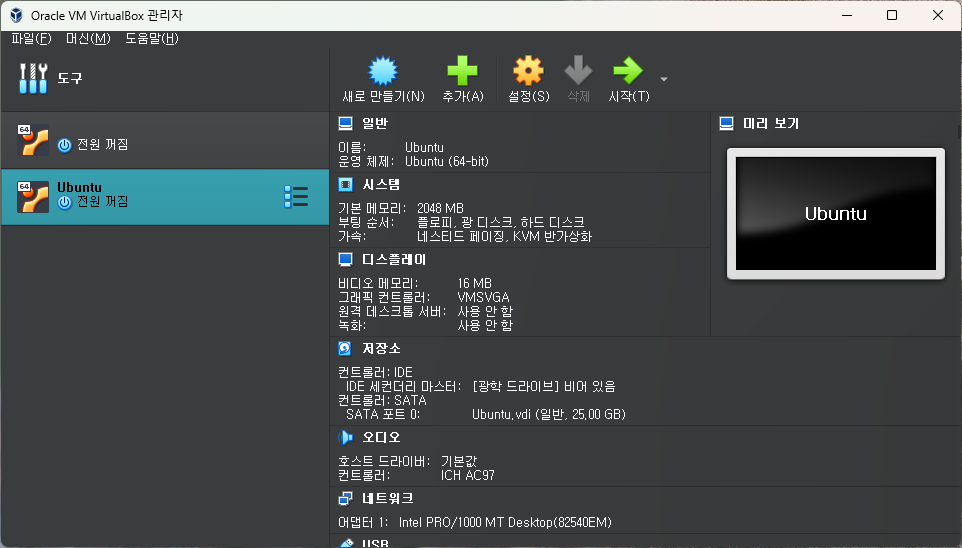Open the 도움말(H) menu
This screenshot has height=548, width=962.
[x=152, y=38]
